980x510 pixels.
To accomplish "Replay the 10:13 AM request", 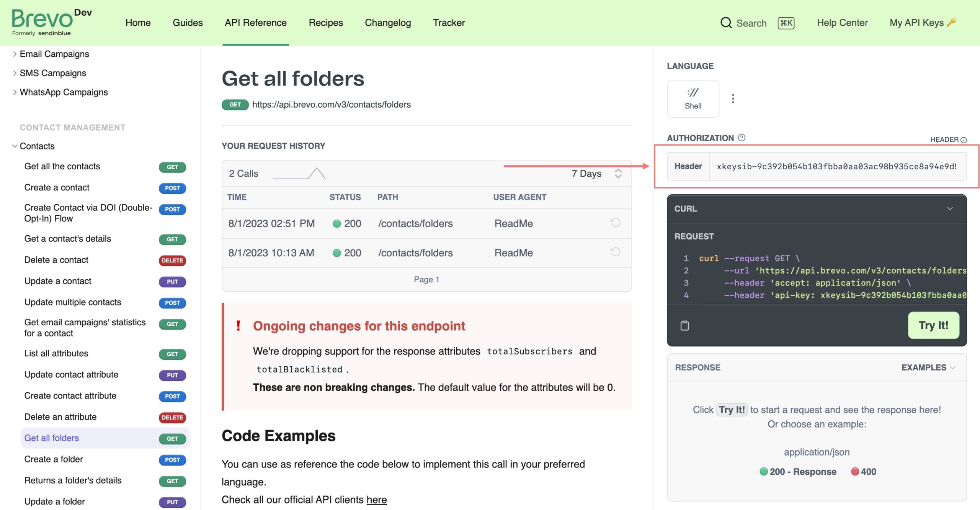I will click(615, 252).
